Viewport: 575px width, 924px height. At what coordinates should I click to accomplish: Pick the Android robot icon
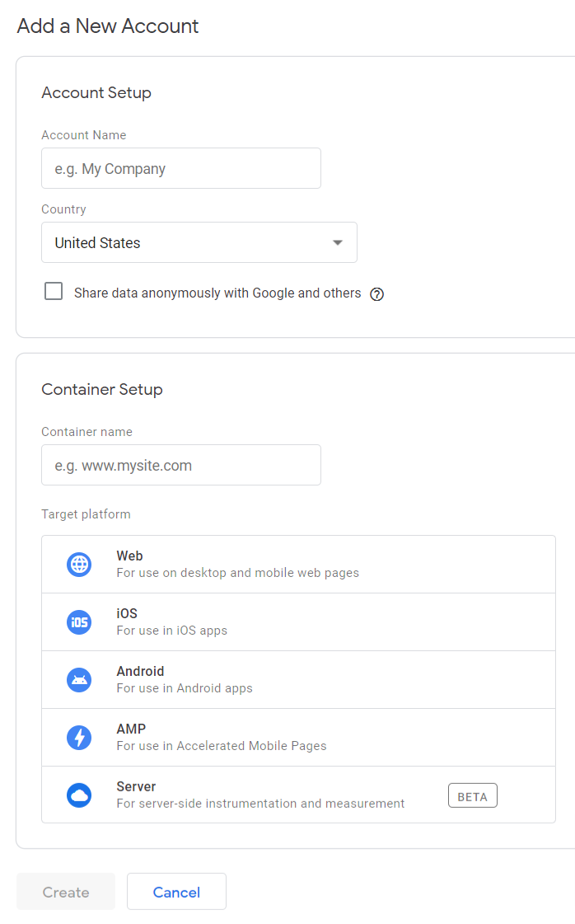point(79,680)
